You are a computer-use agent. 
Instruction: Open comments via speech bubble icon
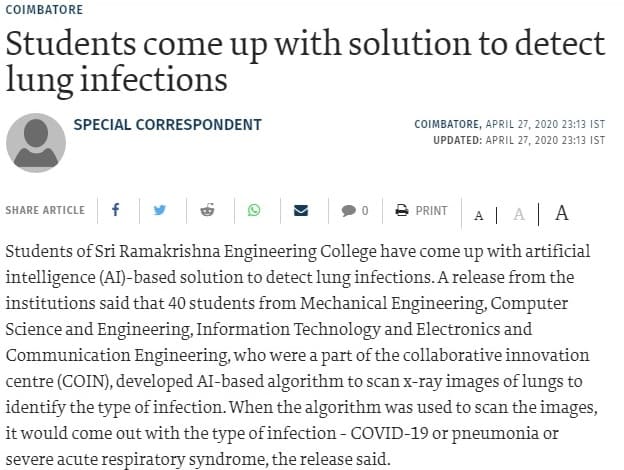348,211
